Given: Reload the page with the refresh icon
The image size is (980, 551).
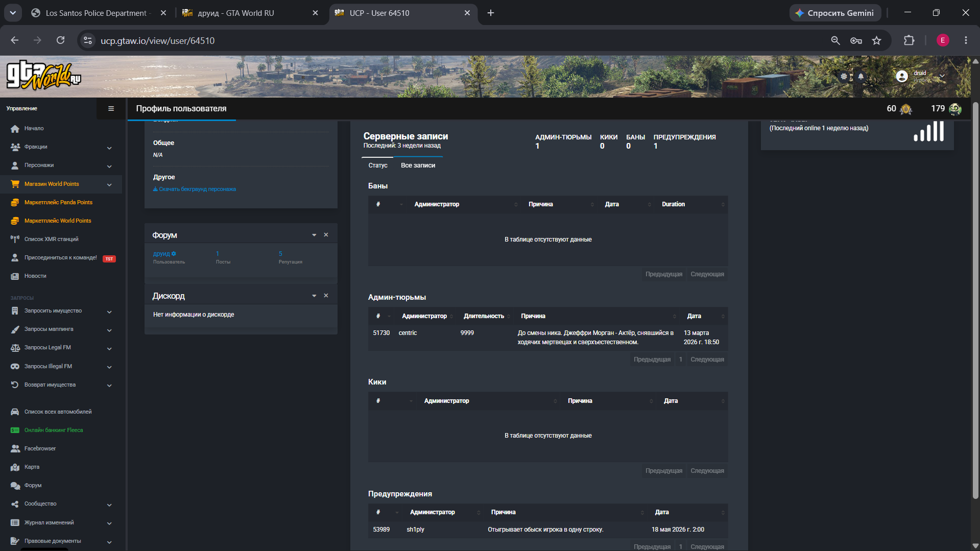Looking at the screenshot, I should point(60,40).
